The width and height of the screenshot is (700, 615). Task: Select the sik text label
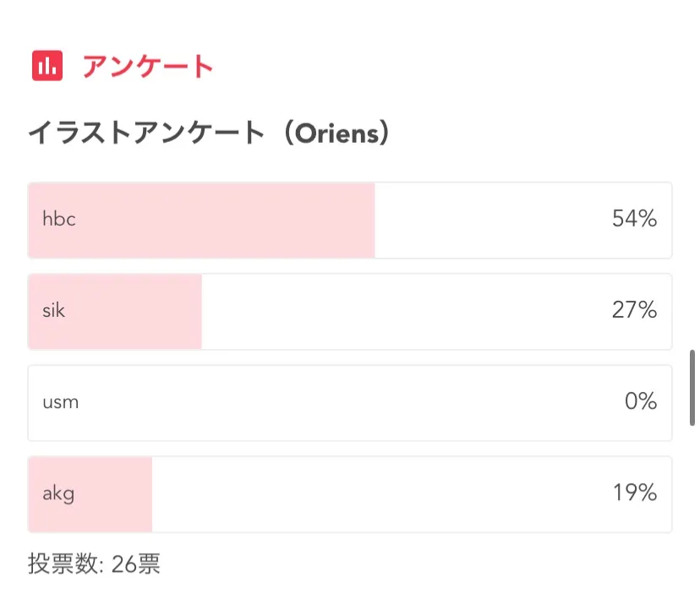pos(54,311)
